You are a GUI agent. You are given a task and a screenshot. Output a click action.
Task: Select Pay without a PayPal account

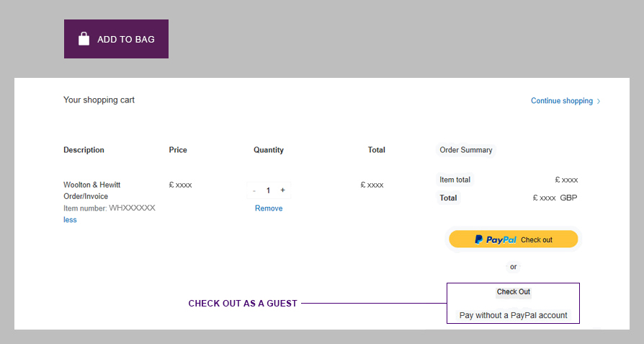coord(513,315)
